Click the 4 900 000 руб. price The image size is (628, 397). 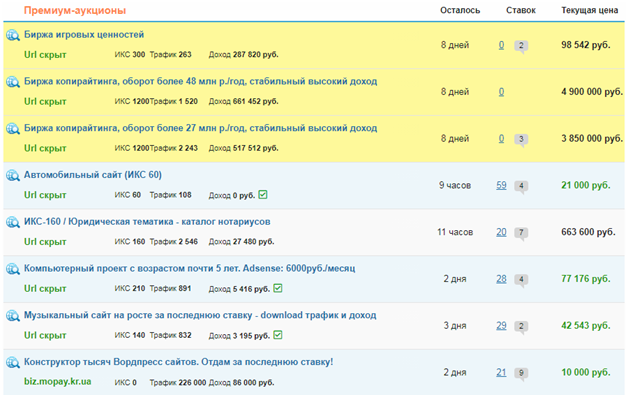(592, 92)
